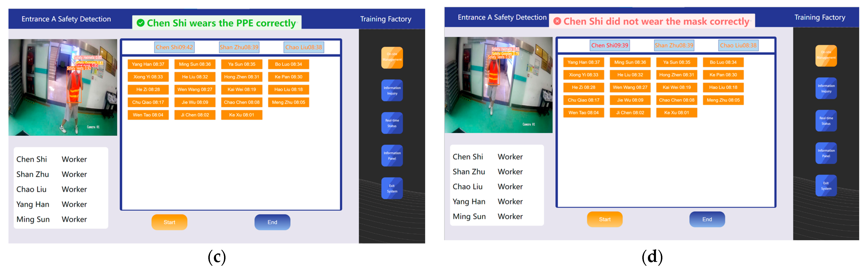Open Information Inquiry in panel (d) sidebar

pyautogui.click(x=826, y=88)
